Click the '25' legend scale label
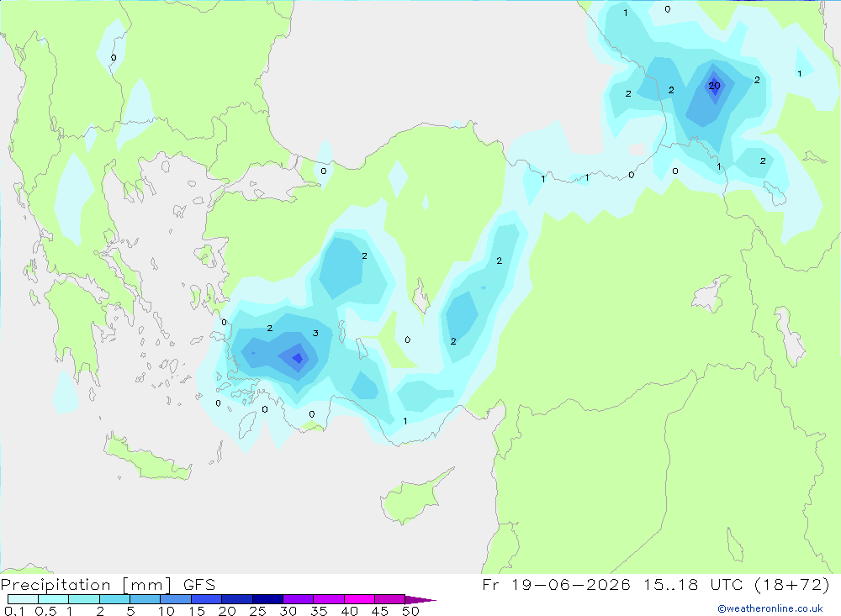Image resolution: width=841 pixels, height=616 pixels. pyautogui.click(x=257, y=611)
